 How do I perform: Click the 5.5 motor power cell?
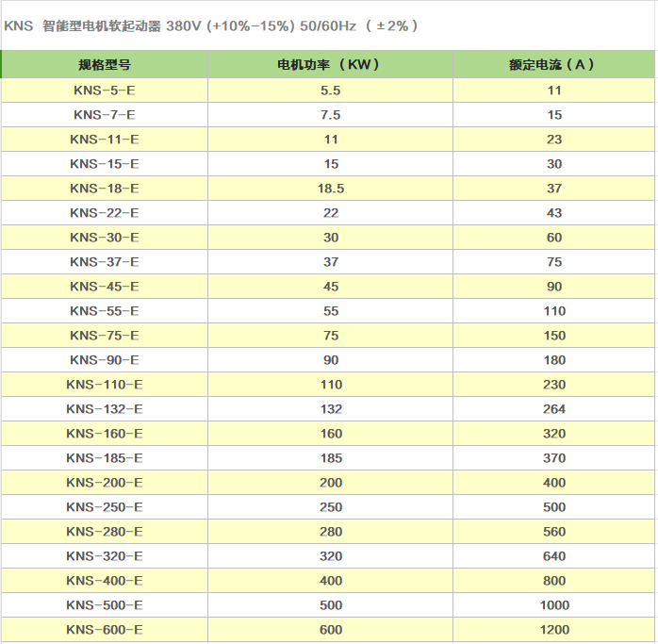click(x=330, y=91)
